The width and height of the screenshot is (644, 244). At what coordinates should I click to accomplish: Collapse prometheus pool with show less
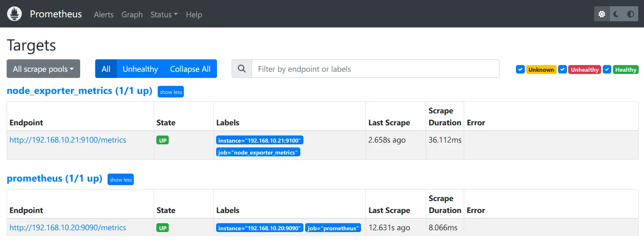[x=120, y=179]
